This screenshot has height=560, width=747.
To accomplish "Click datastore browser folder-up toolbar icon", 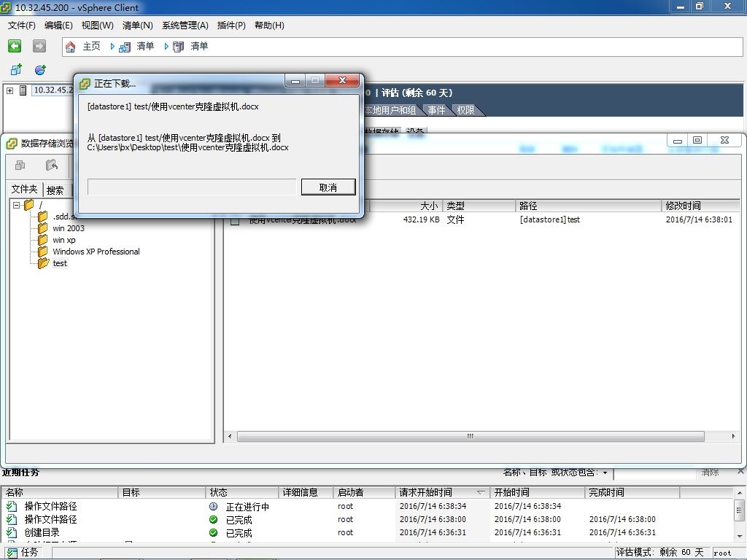I will [x=52, y=166].
